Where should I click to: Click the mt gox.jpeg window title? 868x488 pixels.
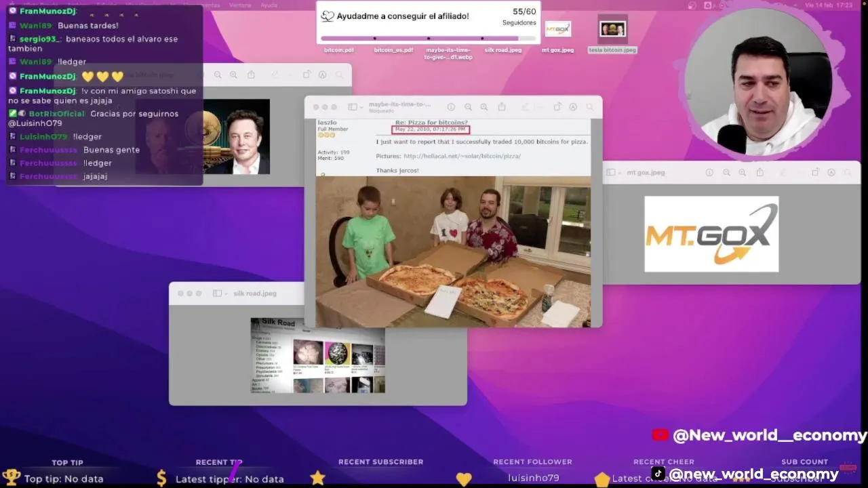pyautogui.click(x=646, y=173)
